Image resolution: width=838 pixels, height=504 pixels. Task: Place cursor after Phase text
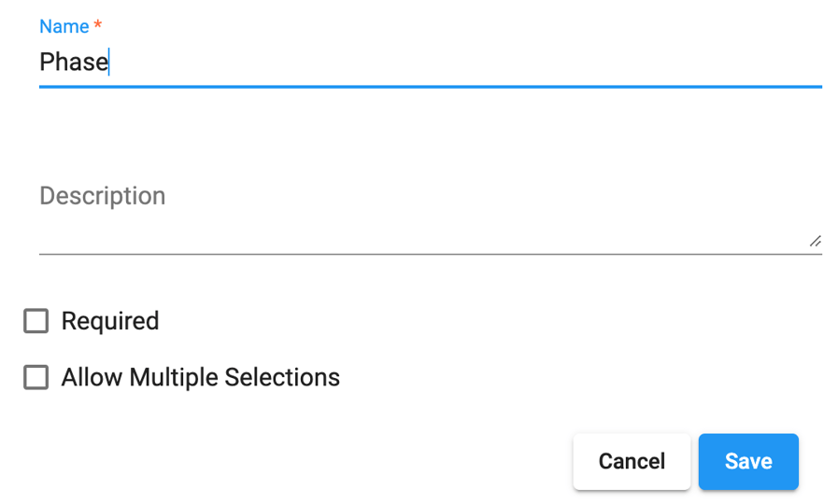click(x=110, y=63)
